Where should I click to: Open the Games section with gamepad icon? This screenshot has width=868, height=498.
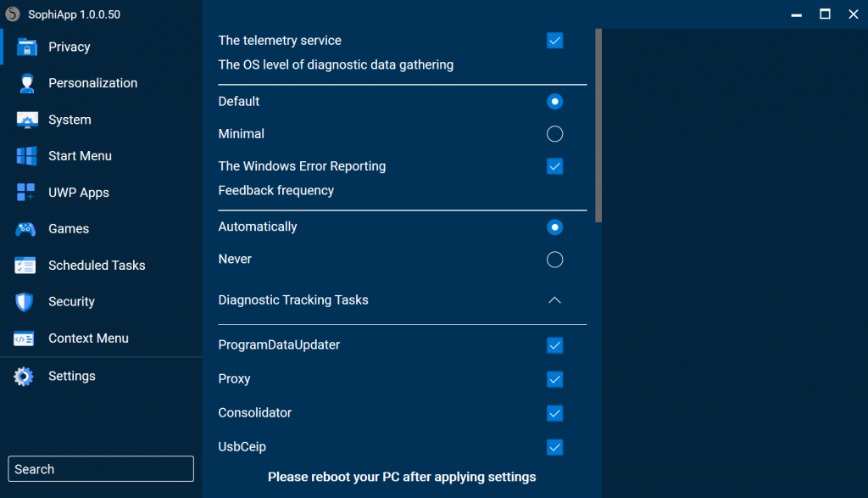[25, 229]
